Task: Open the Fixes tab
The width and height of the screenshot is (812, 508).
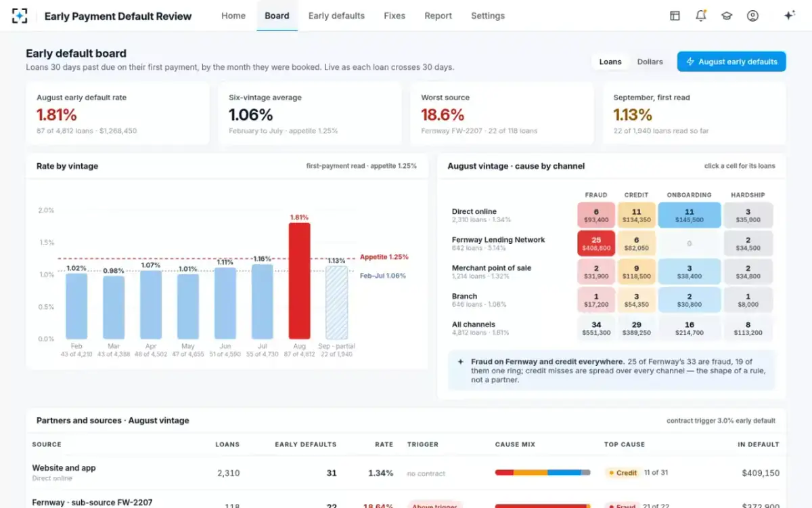Action: pyautogui.click(x=394, y=16)
